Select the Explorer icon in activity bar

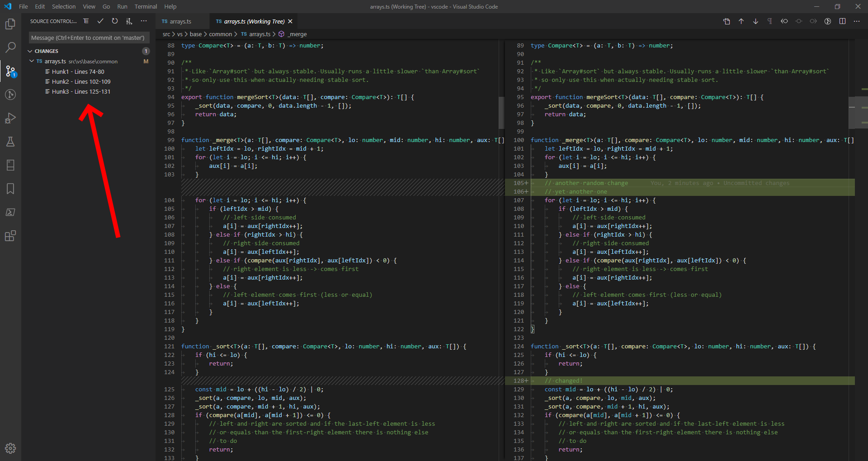pos(10,24)
